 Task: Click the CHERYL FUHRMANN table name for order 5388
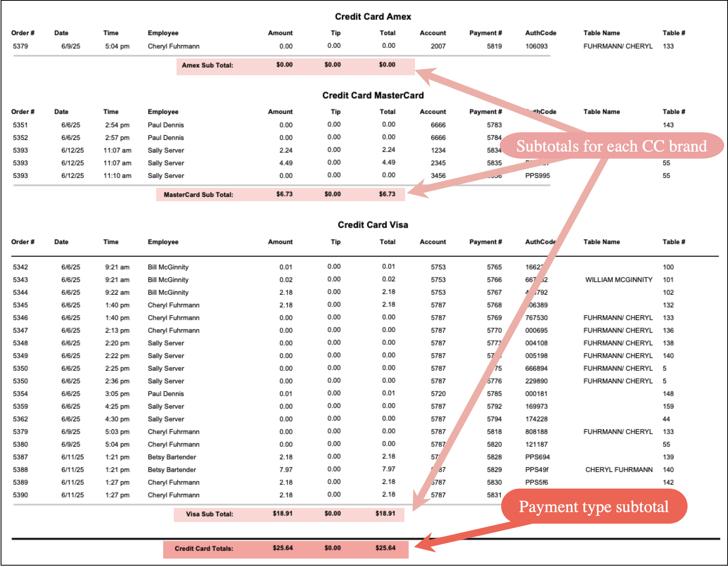pos(619,470)
